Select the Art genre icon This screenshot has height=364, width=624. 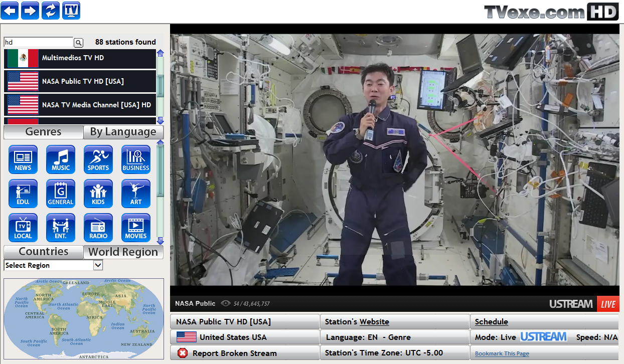click(136, 194)
